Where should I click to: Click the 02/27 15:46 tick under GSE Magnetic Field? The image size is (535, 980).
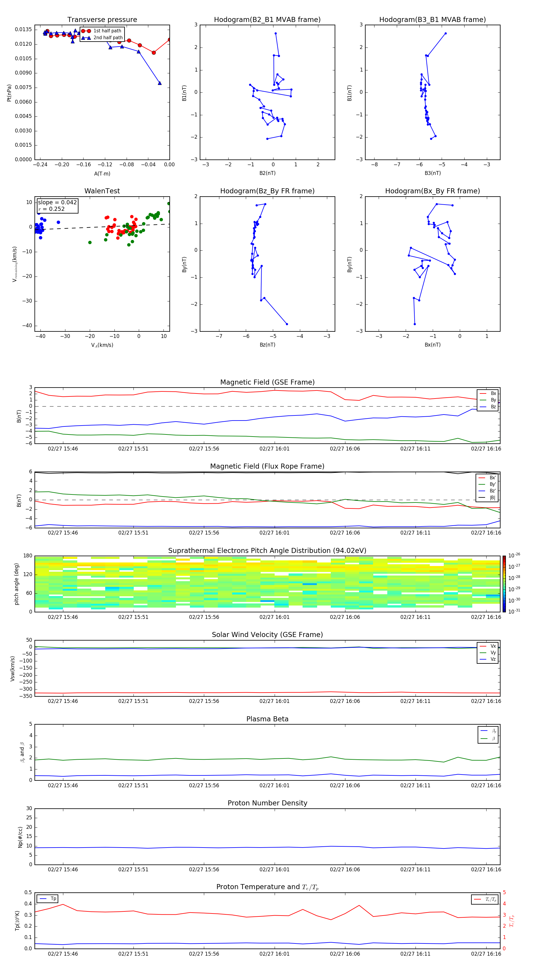(63, 449)
